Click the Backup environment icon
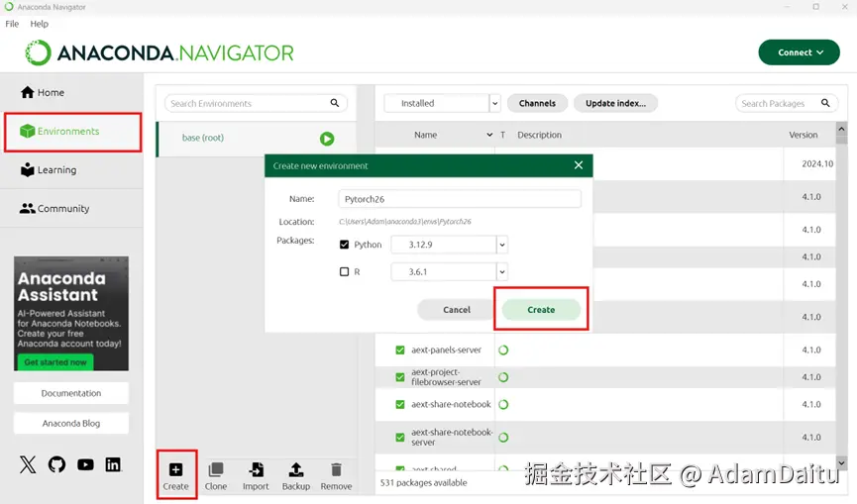This screenshot has height=504, width=857. 295,469
